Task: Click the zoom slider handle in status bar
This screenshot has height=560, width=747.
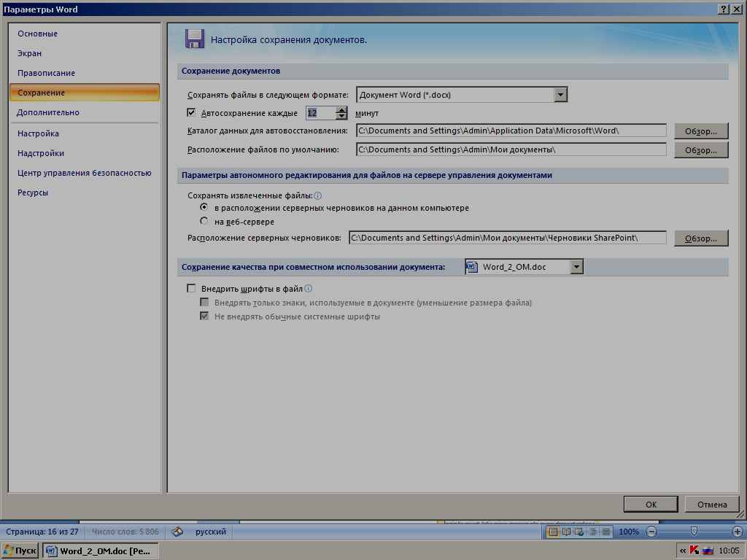Action: click(694, 531)
